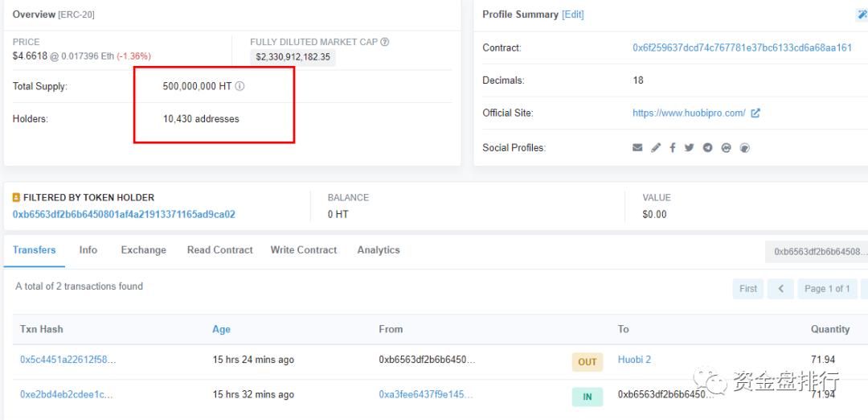Click the magic wand icon in Profile Summary

[862, 14]
